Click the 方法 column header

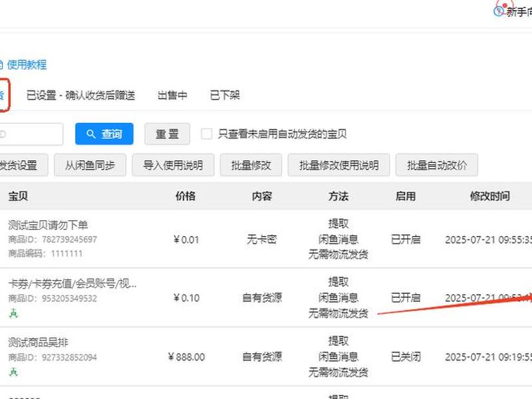coord(338,196)
